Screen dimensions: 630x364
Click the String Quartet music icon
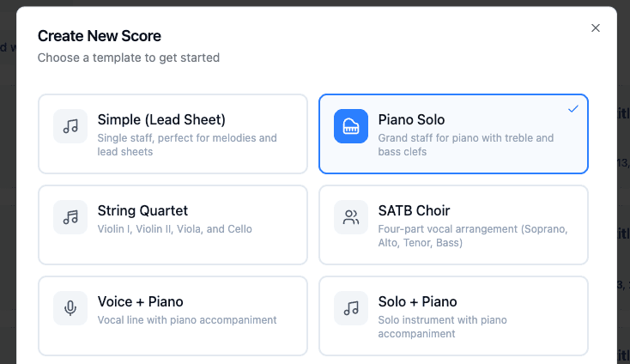pyautogui.click(x=70, y=217)
